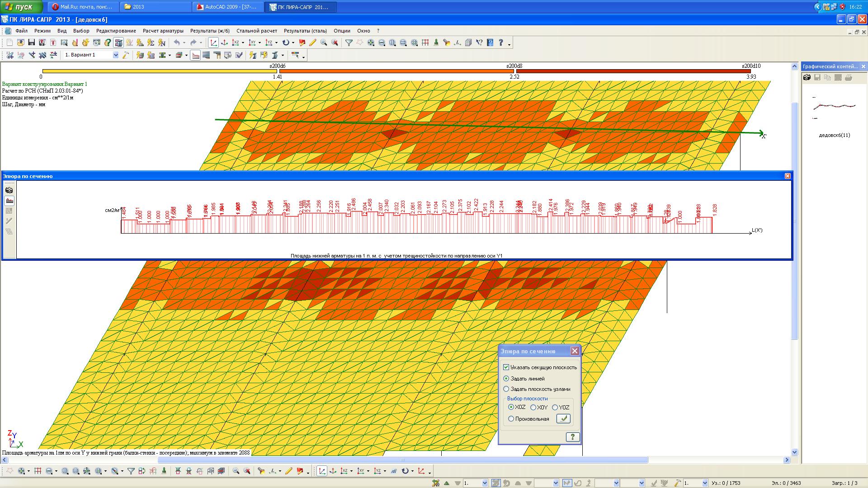Click the help question button in section dialog
The height and width of the screenshot is (488, 868).
pos(572,437)
